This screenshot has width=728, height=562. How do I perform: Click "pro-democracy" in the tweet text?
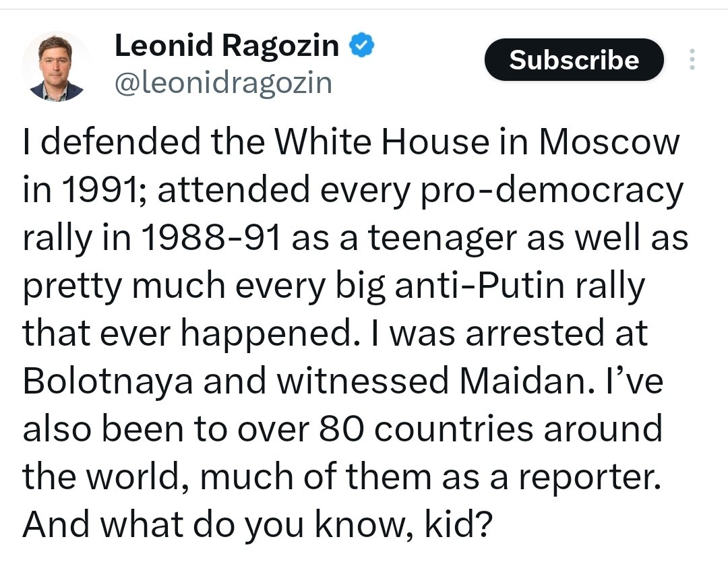click(552, 190)
